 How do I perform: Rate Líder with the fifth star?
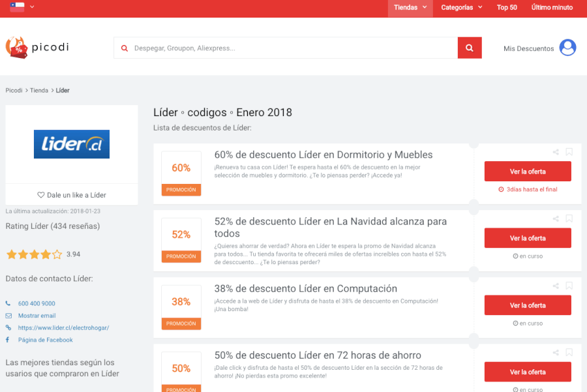pos(57,254)
